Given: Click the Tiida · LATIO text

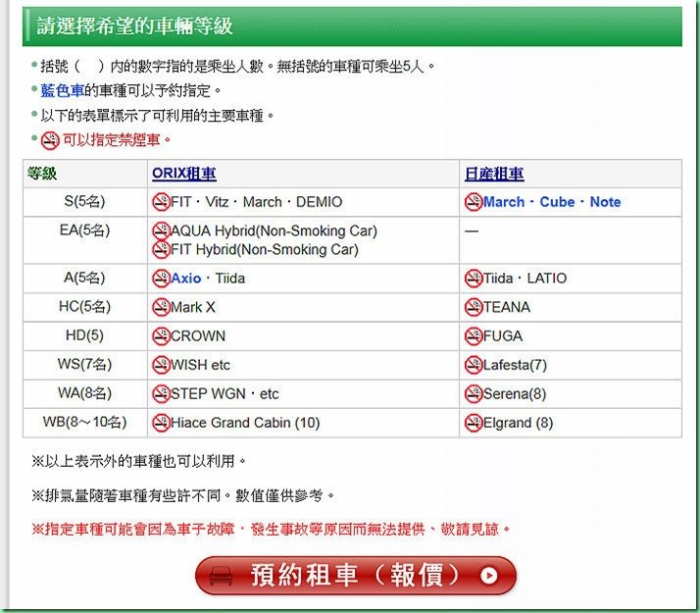Looking at the screenshot, I should tap(525, 279).
